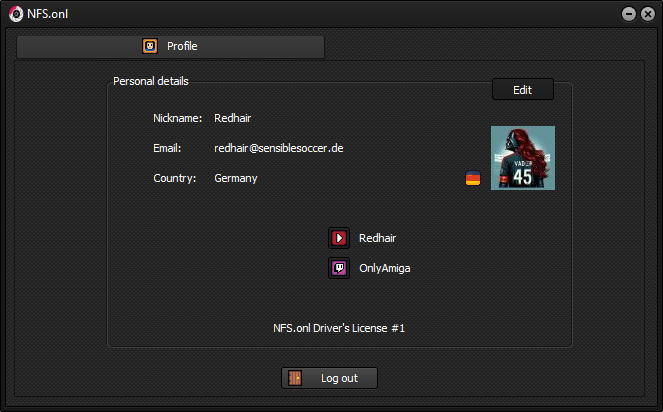Click the Log out button
Image resolution: width=663 pixels, height=412 pixels.
(x=329, y=378)
